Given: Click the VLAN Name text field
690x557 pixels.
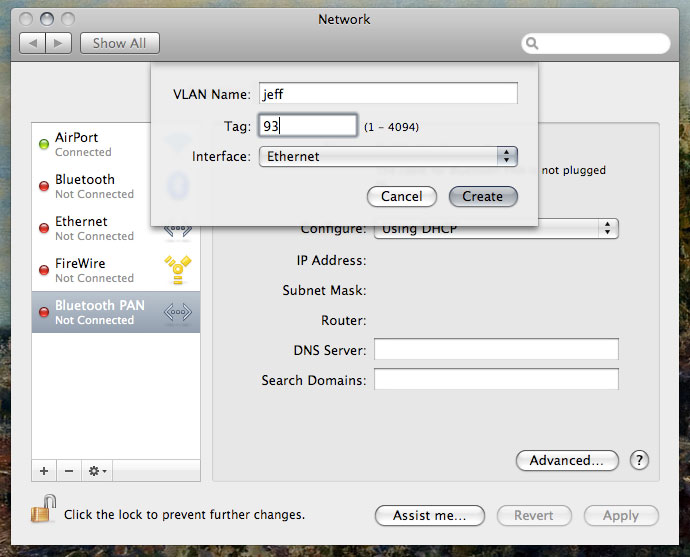Looking at the screenshot, I should [x=389, y=93].
